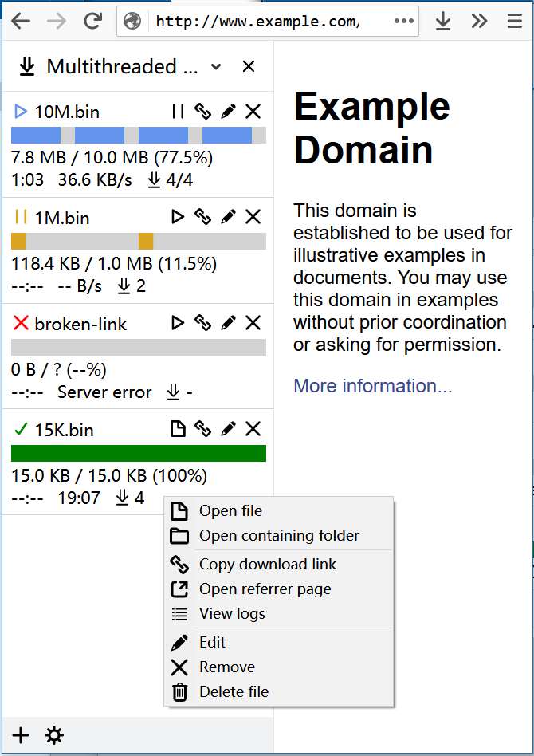Choose Copy download link menu item
This screenshot has height=756, width=534.
tap(279, 564)
